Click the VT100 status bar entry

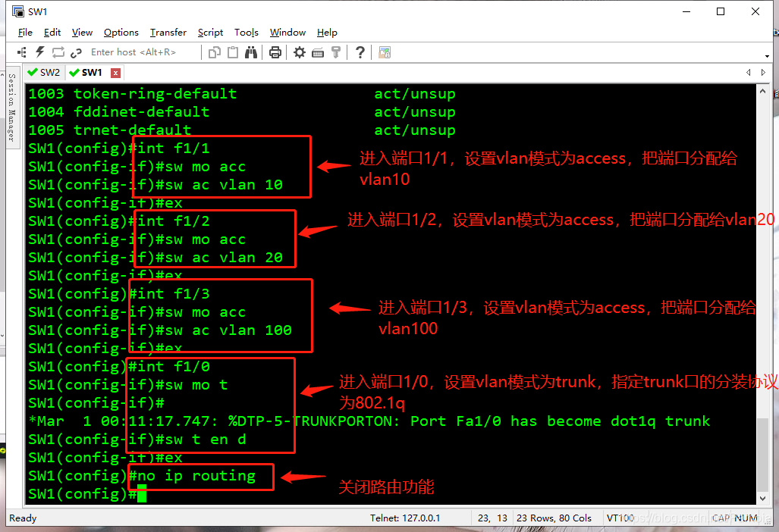coord(620,518)
